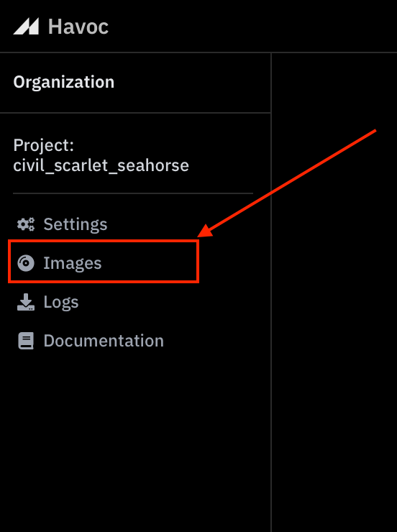Click the empty header bar right of Havoc
The image size is (397, 532).
252,26
